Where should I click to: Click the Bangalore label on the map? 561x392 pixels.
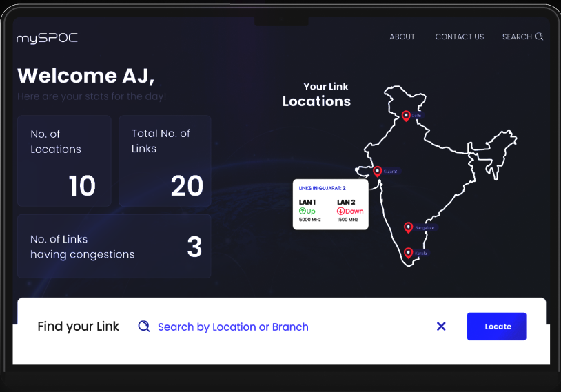(x=425, y=227)
